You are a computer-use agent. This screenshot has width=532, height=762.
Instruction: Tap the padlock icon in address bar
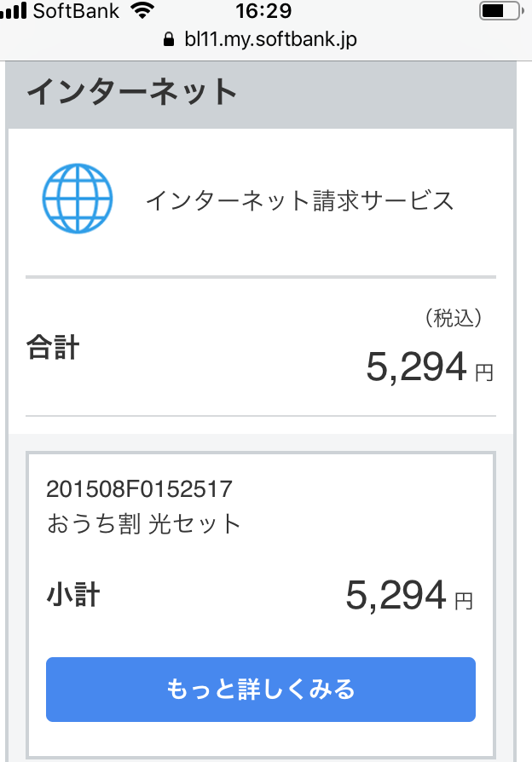coord(168,39)
